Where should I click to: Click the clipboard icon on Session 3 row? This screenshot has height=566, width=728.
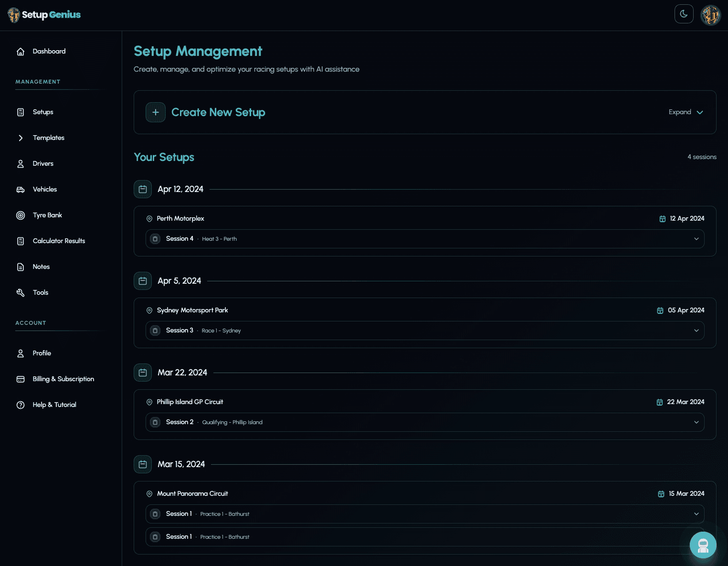pyautogui.click(x=155, y=331)
